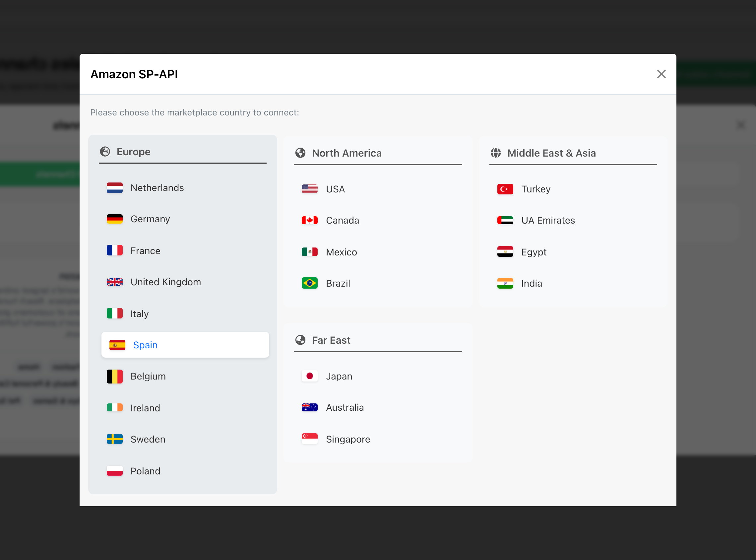Click the USA flag icon

point(310,189)
